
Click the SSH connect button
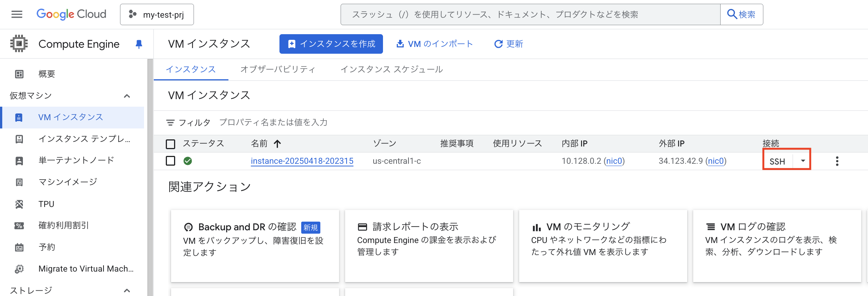pos(777,162)
